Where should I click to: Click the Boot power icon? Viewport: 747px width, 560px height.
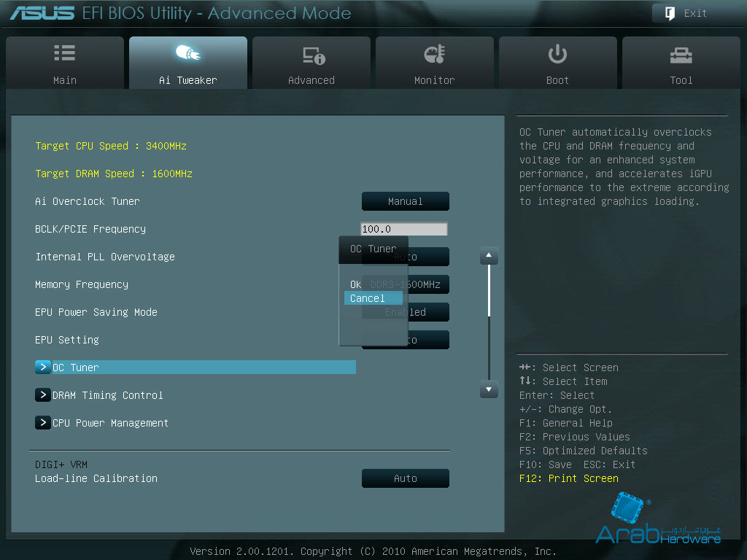click(557, 54)
